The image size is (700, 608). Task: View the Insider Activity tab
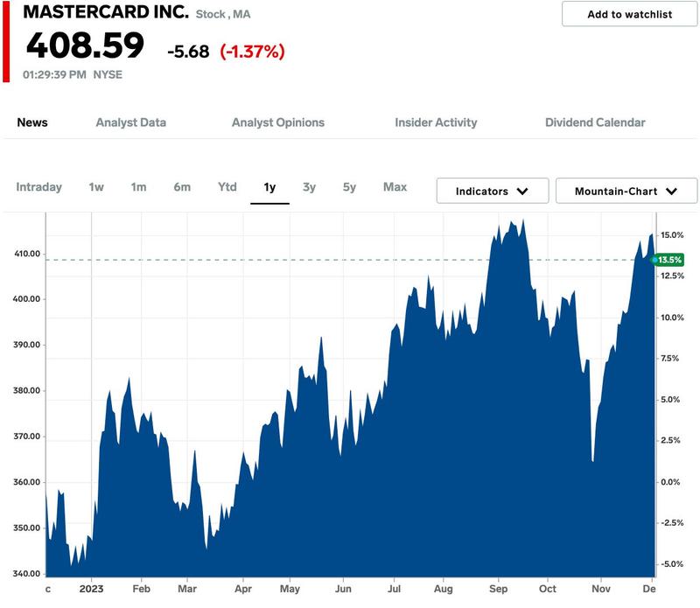click(436, 122)
